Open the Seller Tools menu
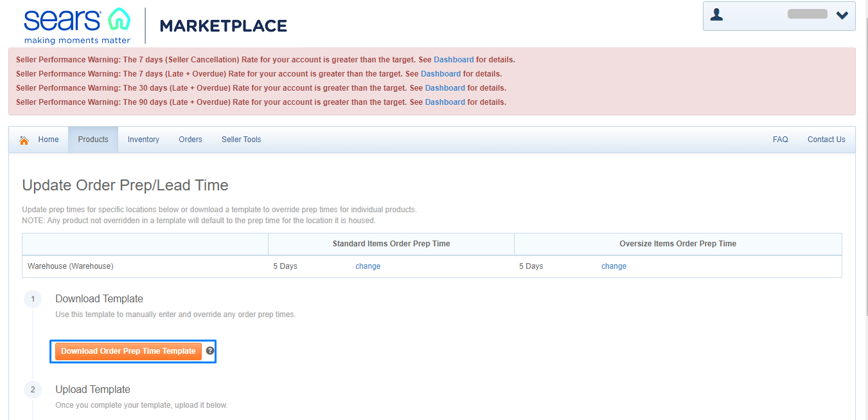This screenshot has width=868, height=420. point(242,140)
